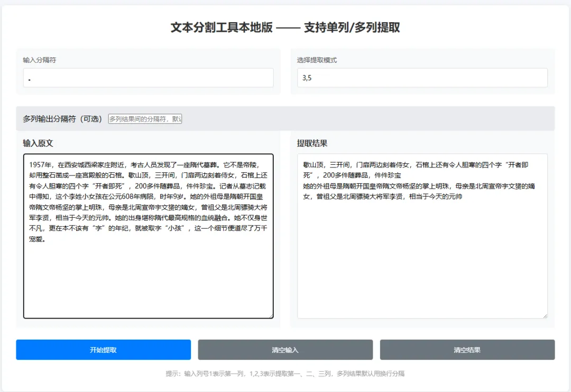Viewport: 571px width, 392px height.
Task: Click the 提示 hint text at bottom
Action: tap(285, 374)
